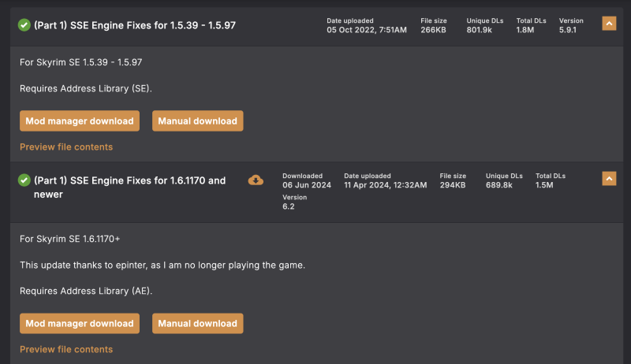Click the green checkmark beside 1.6.1170 and newer file

tap(24, 180)
